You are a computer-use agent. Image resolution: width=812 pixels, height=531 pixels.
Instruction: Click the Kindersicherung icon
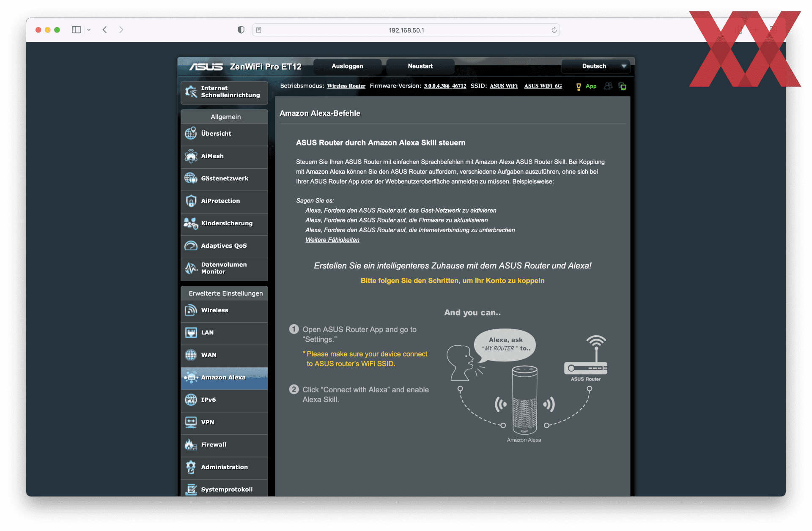[x=191, y=223]
